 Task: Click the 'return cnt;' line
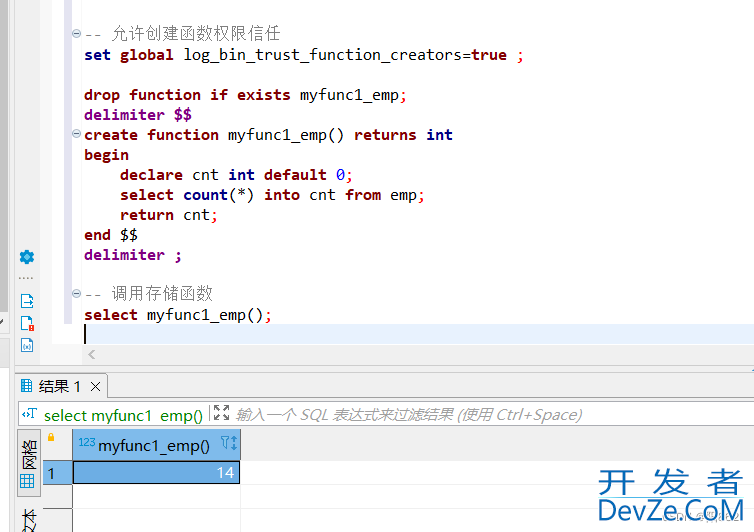pyautogui.click(x=169, y=215)
